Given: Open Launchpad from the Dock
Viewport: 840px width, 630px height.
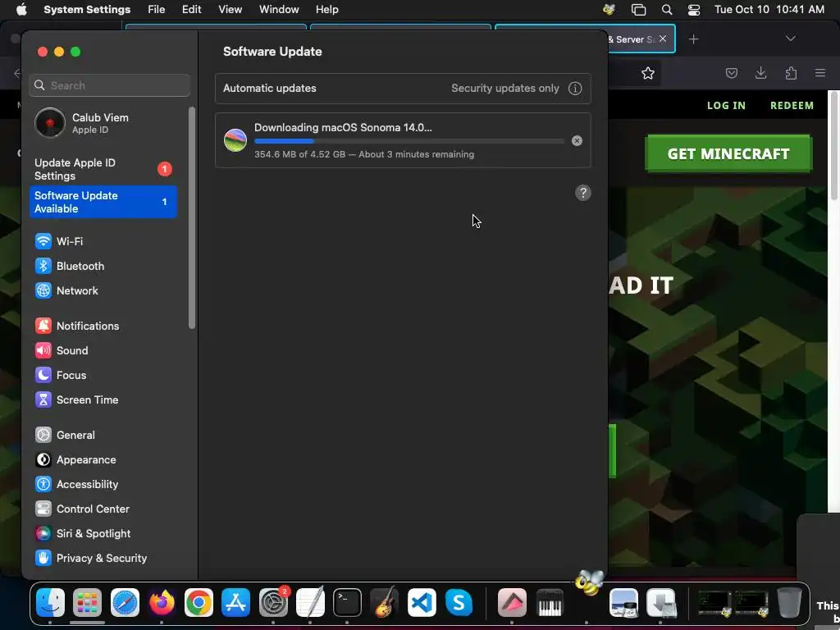Looking at the screenshot, I should [87, 602].
